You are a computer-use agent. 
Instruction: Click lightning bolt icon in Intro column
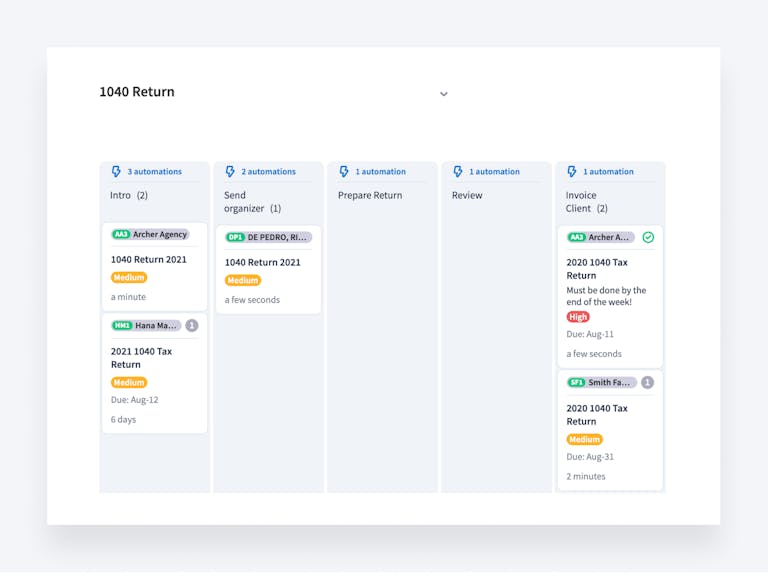click(x=116, y=172)
